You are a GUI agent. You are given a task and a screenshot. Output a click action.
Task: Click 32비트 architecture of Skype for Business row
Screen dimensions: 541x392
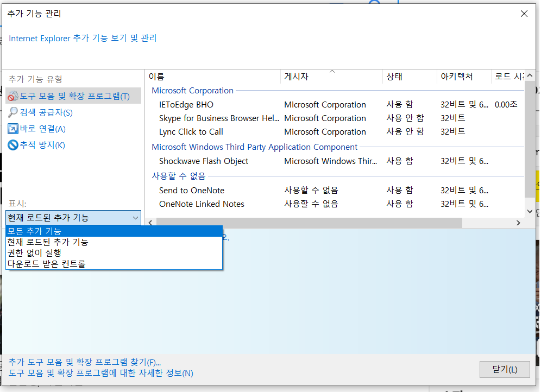[452, 118]
